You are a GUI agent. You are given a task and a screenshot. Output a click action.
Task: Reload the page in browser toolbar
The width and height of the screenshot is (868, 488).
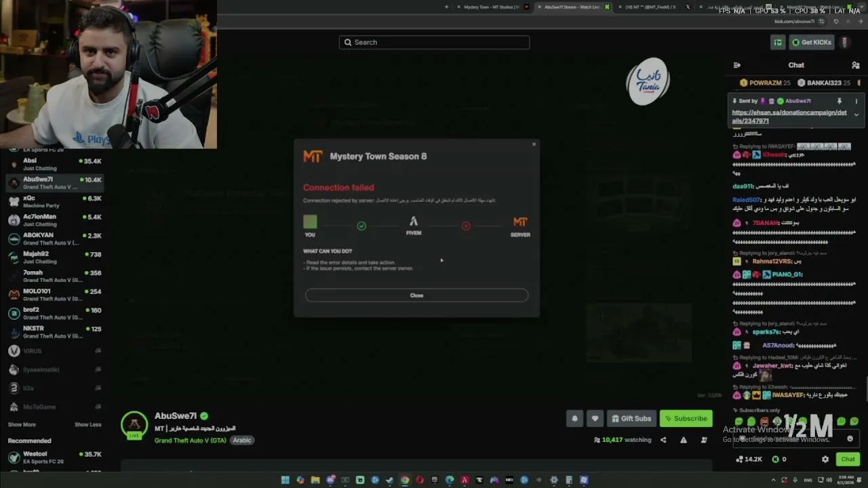836,21
